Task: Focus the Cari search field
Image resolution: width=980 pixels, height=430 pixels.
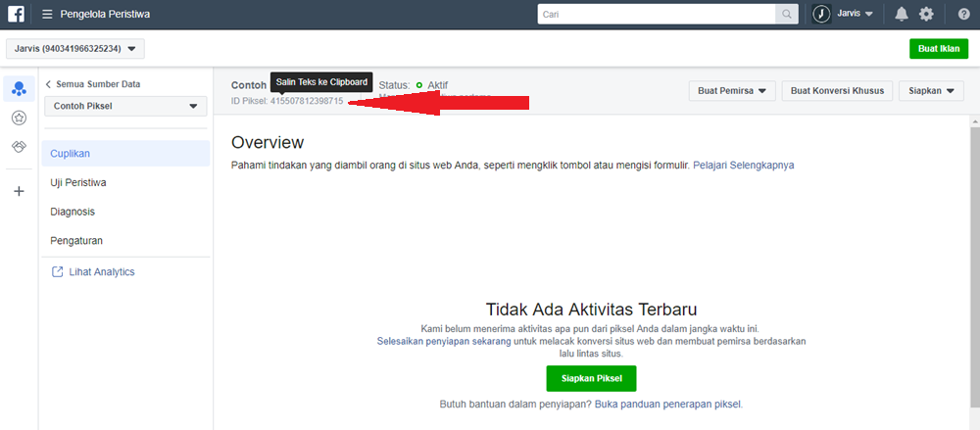Action: [x=657, y=14]
